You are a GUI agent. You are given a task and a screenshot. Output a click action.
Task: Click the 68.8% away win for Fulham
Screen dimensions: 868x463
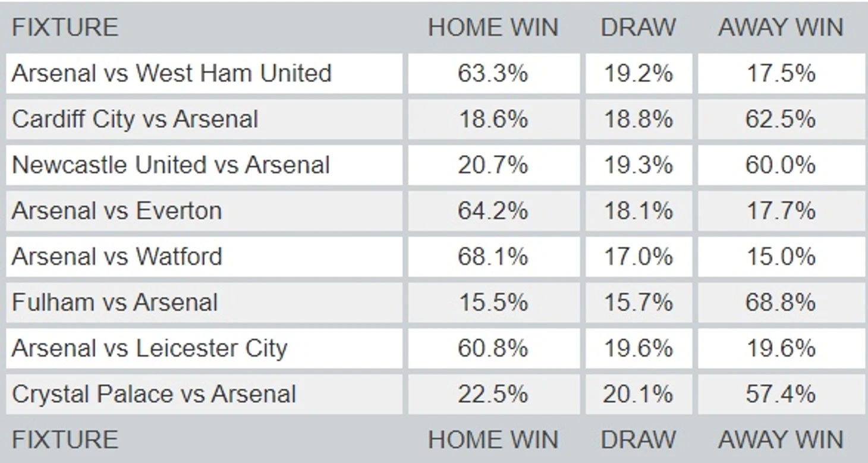pyautogui.click(x=781, y=302)
